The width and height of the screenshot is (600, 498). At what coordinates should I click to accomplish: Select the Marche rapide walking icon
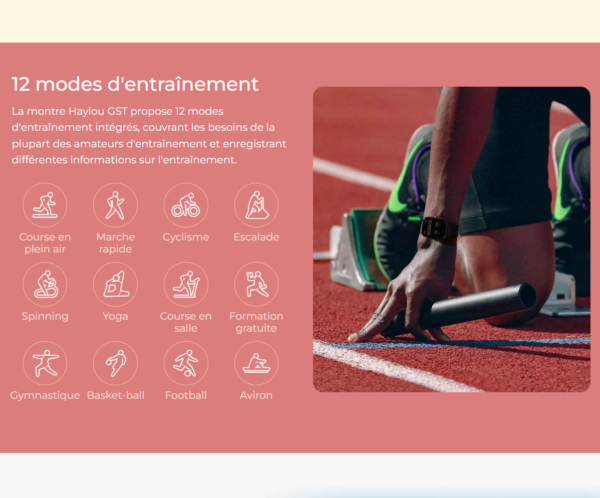(115, 206)
